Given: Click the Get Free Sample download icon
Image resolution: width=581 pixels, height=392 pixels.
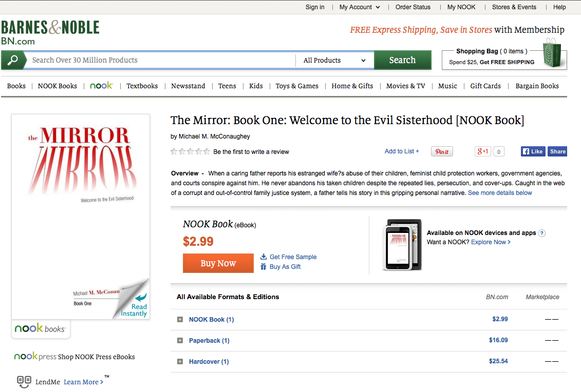Looking at the screenshot, I should pyautogui.click(x=264, y=257).
